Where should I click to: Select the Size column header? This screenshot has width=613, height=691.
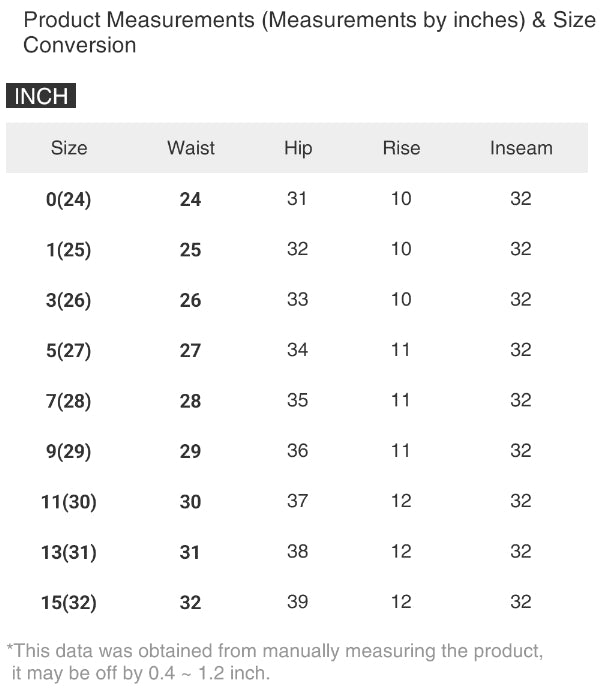pos(69,148)
